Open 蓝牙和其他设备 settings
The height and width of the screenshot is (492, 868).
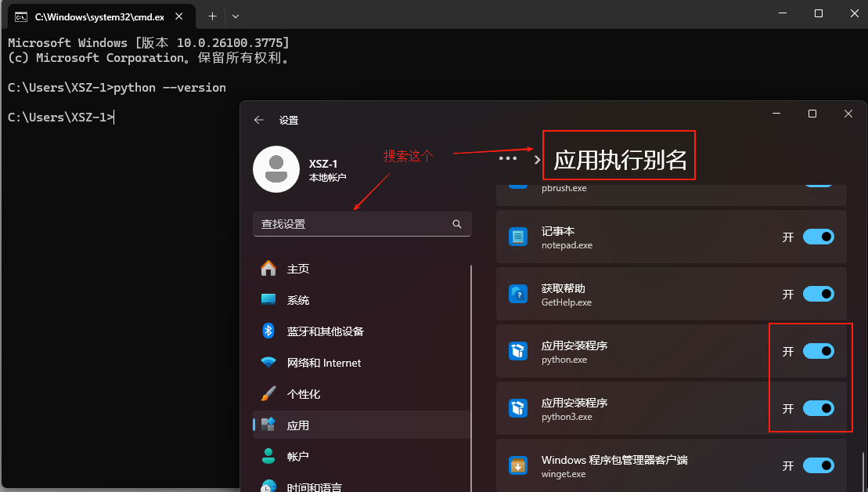(324, 331)
